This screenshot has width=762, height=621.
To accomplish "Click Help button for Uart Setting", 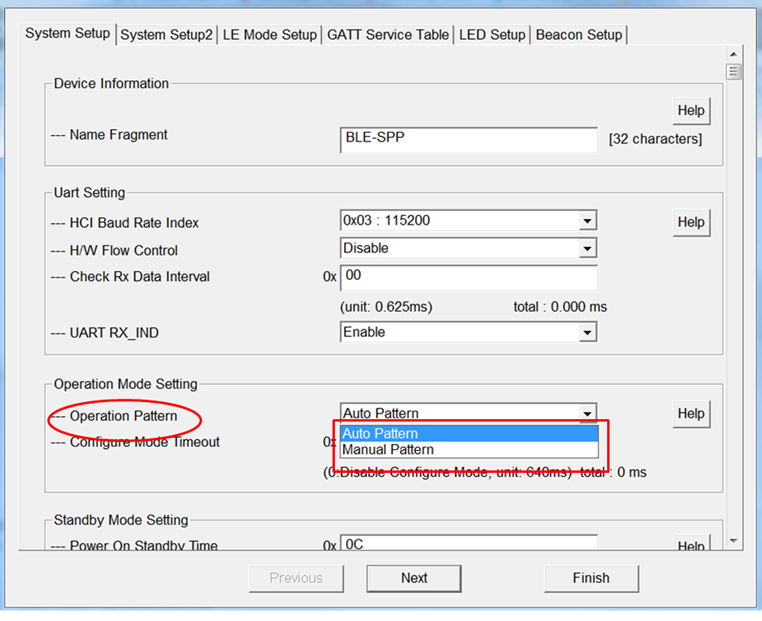I will click(x=690, y=222).
